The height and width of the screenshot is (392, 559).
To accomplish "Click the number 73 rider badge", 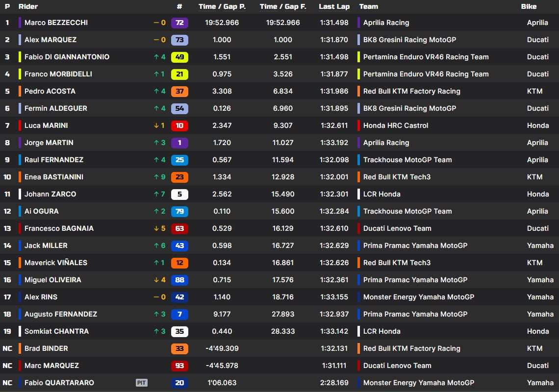I will pos(179,40).
